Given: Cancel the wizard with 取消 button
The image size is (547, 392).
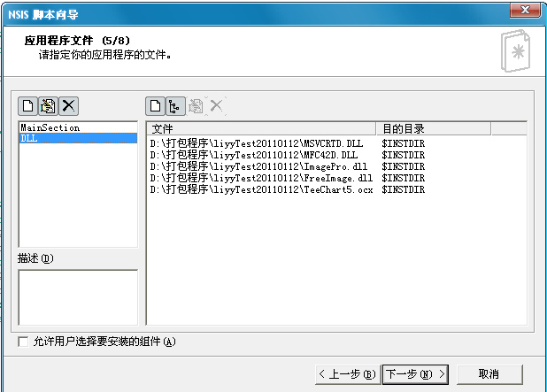Looking at the screenshot, I should (489, 374).
